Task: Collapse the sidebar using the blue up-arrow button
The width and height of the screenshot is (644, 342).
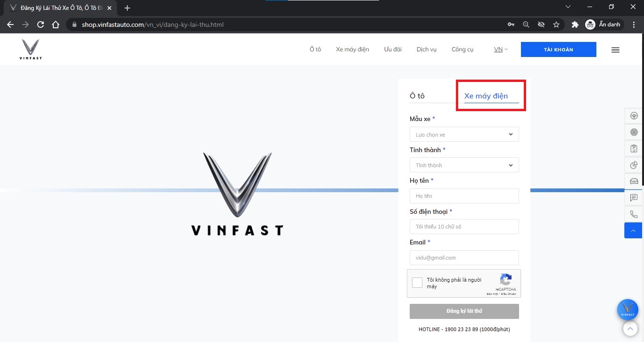Action: [633, 231]
